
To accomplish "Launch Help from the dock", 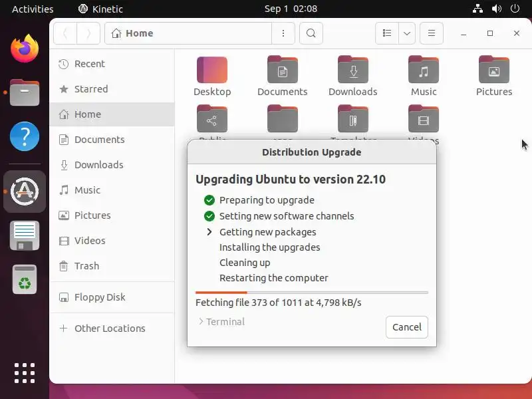I will [x=25, y=136].
